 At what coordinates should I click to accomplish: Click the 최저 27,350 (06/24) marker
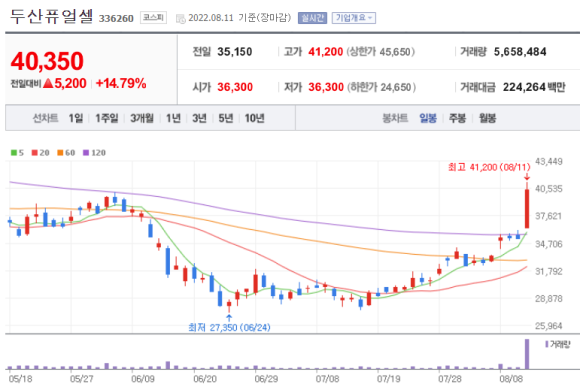[229, 327]
